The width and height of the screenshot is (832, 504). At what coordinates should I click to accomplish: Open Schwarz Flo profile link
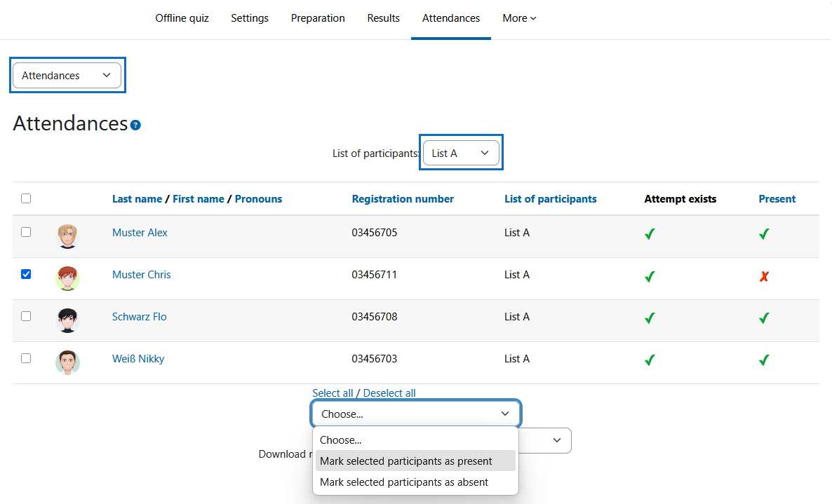(x=139, y=317)
